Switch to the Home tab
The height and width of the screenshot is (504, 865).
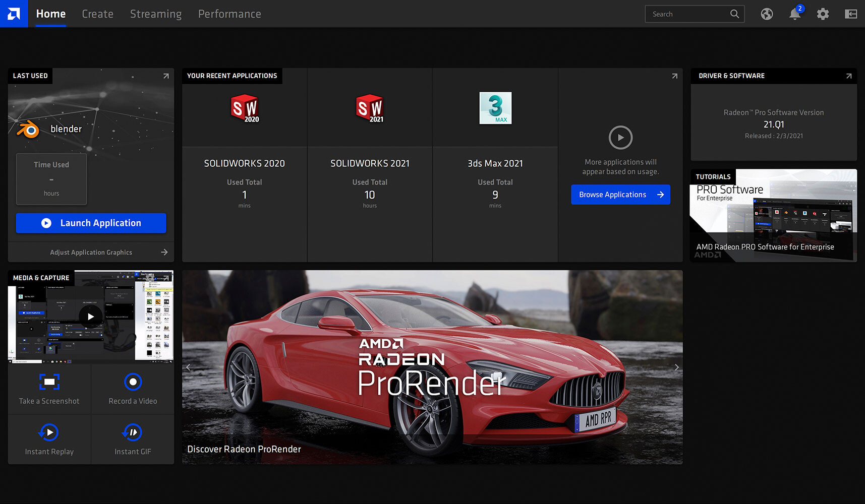51,14
